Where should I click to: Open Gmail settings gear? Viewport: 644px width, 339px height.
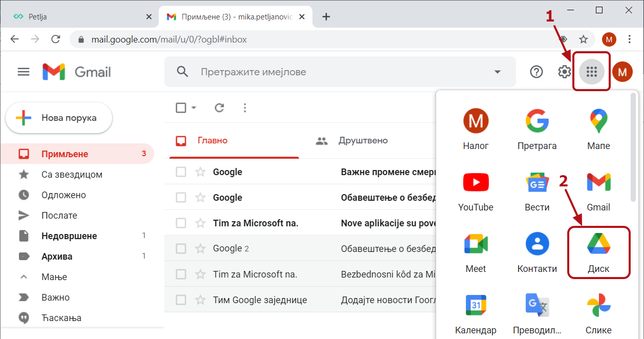564,72
